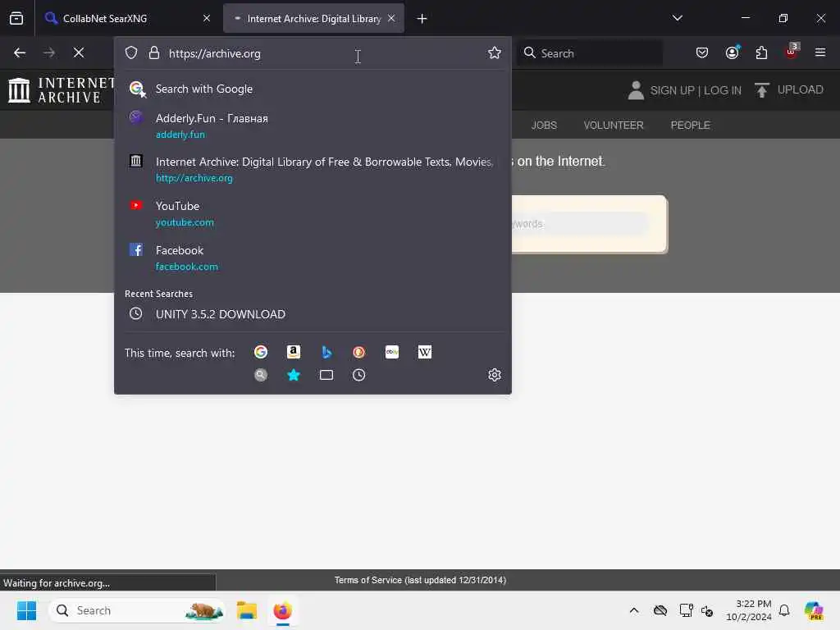Search this time with Wikipedia
The height and width of the screenshot is (630, 840).
click(425, 352)
